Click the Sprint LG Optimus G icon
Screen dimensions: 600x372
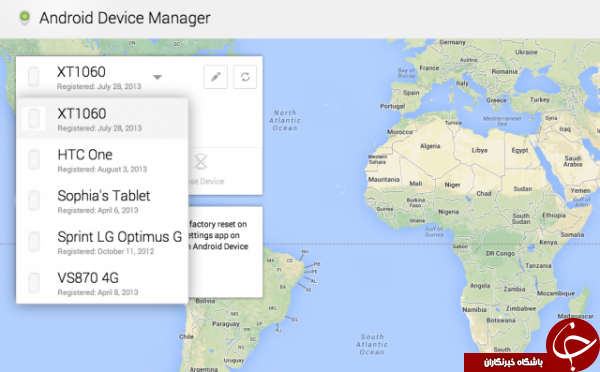point(34,241)
